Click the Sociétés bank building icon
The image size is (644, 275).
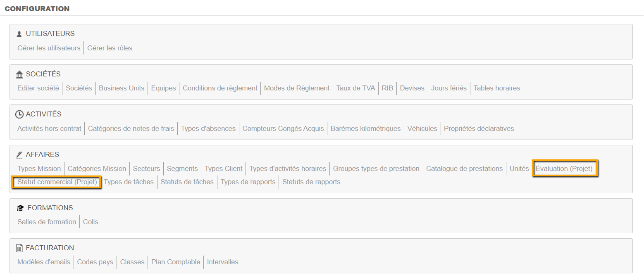tap(19, 74)
